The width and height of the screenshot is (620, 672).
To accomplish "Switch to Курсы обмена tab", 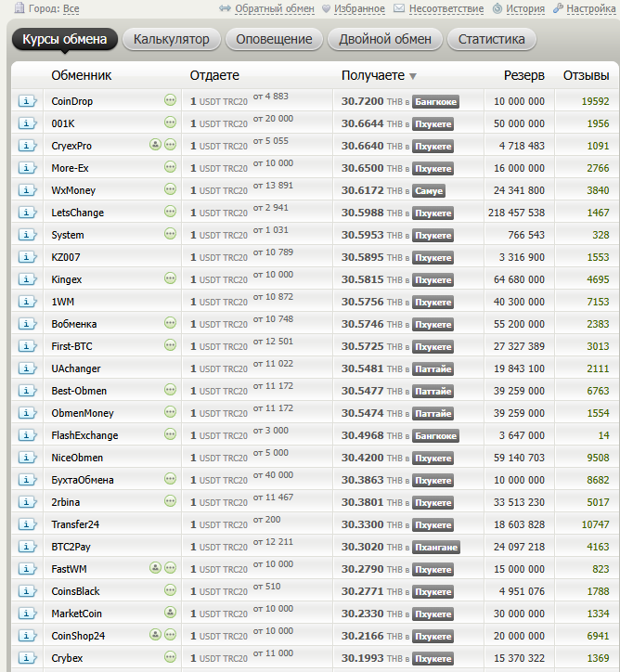I will coord(65,39).
